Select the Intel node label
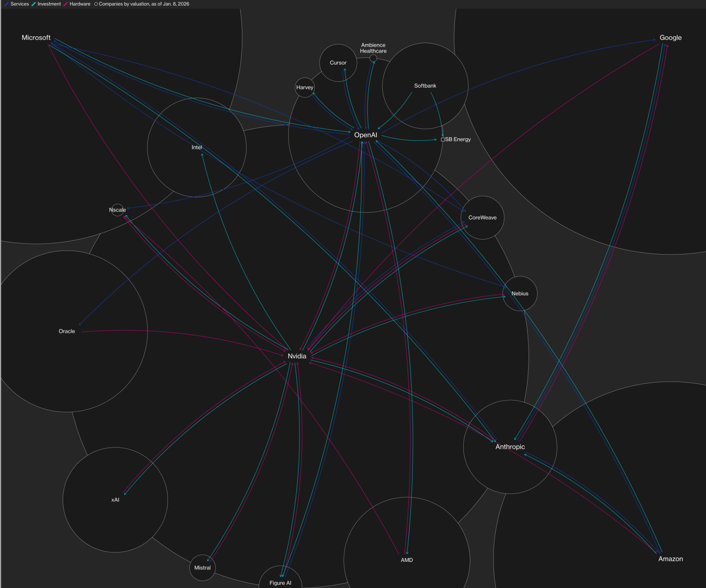 [x=196, y=147]
